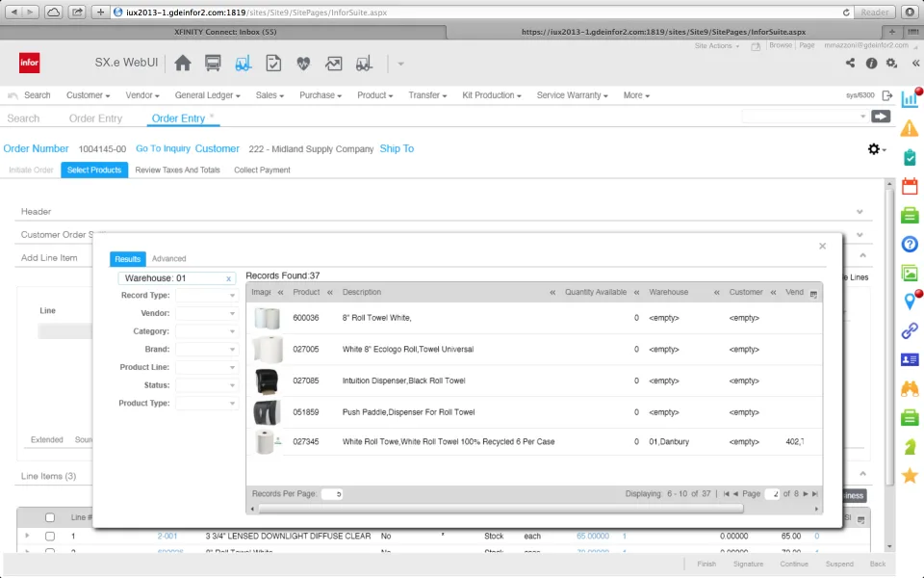Click the Order Number link
The width and height of the screenshot is (924, 578).
pos(36,148)
